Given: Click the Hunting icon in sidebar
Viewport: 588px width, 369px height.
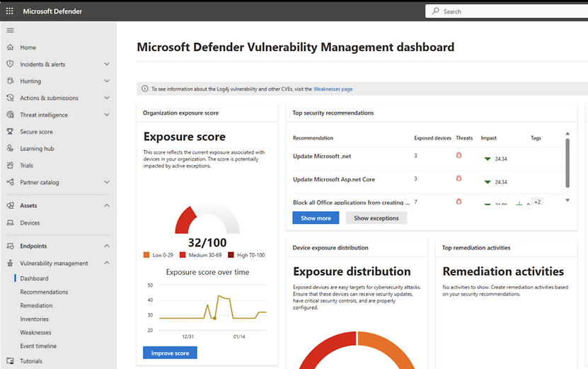Looking at the screenshot, I should point(10,81).
